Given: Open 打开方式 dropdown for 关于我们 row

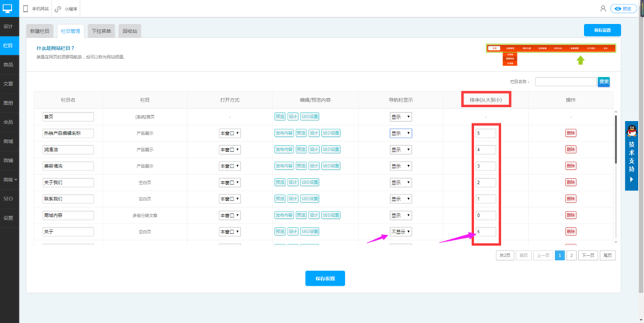Looking at the screenshot, I should (x=230, y=182).
